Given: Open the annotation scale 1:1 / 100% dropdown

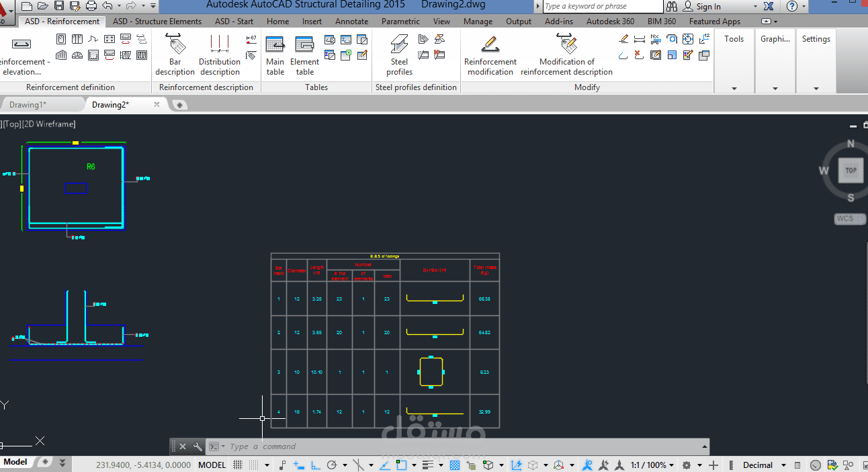Looking at the screenshot, I should (652, 465).
